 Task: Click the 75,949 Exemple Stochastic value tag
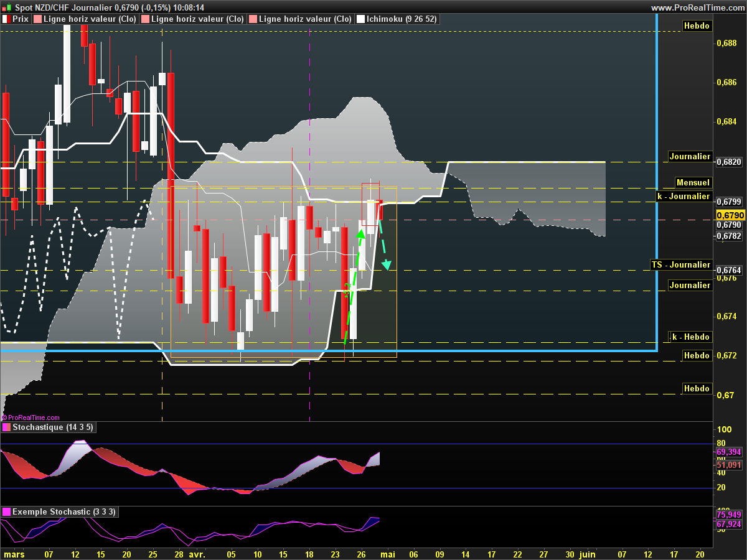tap(729, 515)
